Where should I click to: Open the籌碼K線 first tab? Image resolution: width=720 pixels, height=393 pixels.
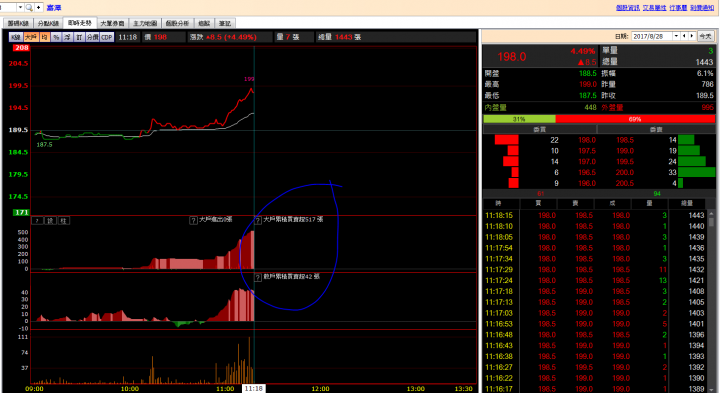pyautogui.click(x=18, y=23)
